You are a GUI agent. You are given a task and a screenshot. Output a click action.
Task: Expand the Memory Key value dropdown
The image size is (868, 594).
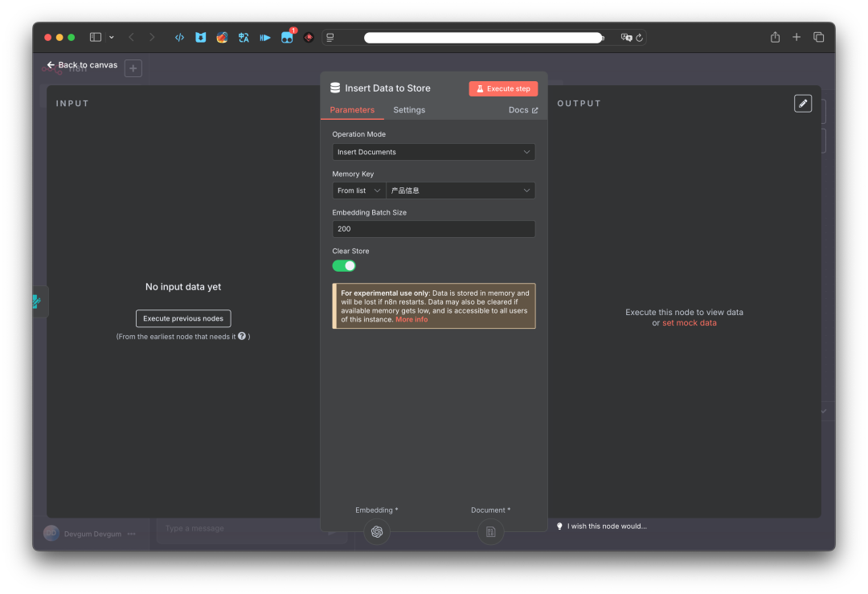pos(461,190)
